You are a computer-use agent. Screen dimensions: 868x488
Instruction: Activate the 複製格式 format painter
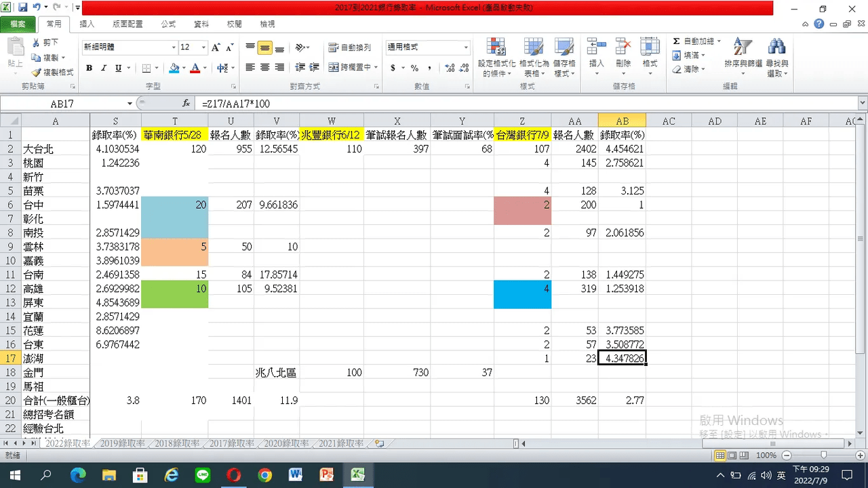[x=52, y=73]
